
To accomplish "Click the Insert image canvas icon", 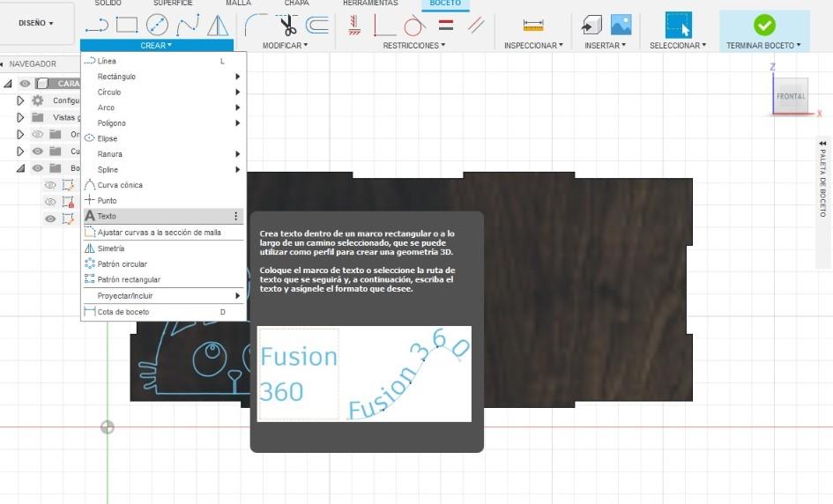I will (x=621, y=25).
